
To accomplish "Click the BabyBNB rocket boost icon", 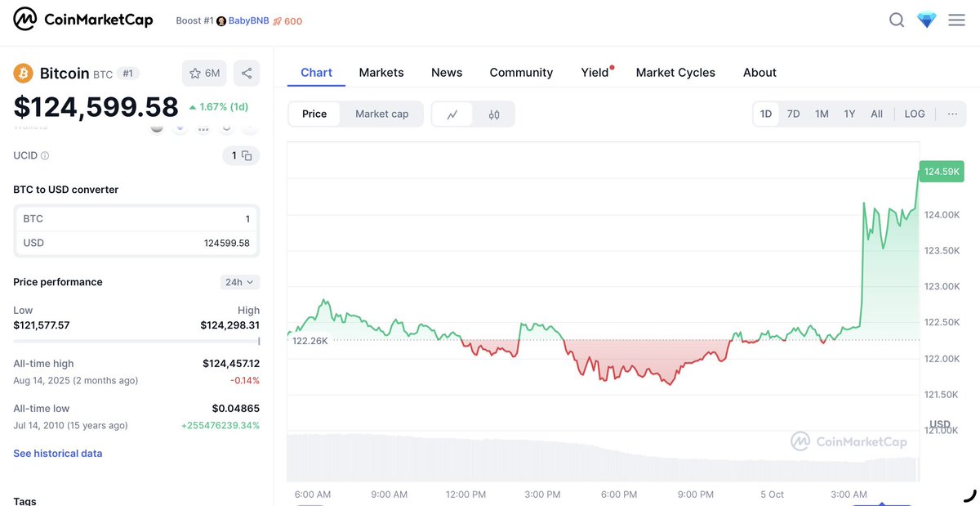I will click(278, 21).
